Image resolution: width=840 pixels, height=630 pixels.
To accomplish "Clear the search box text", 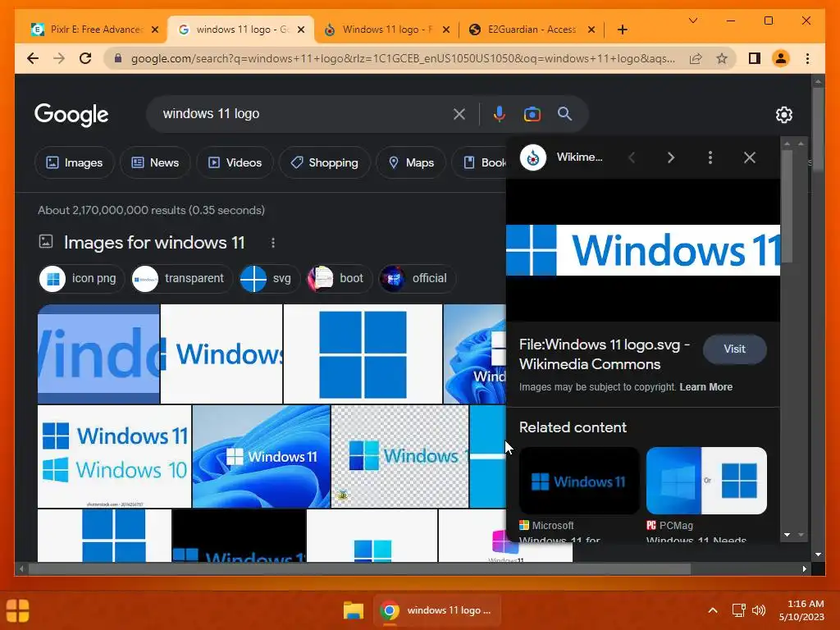I will point(459,114).
